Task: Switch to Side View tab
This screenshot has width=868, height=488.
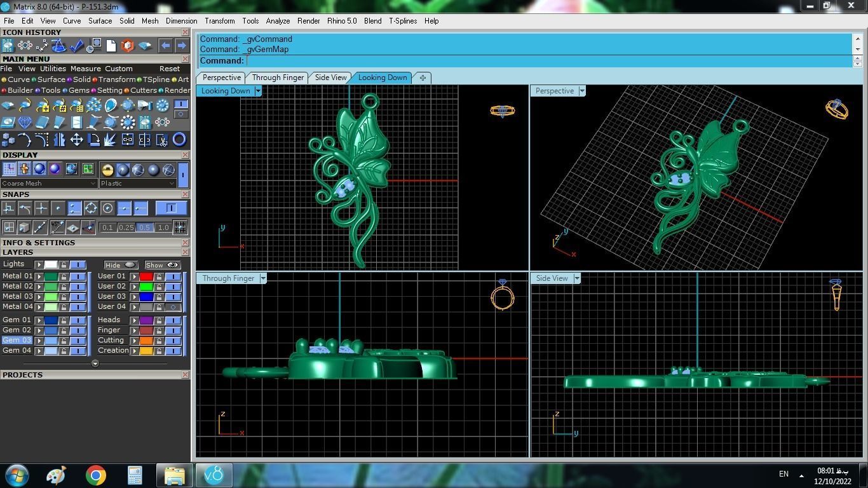Action: click(x=331, y=78)
